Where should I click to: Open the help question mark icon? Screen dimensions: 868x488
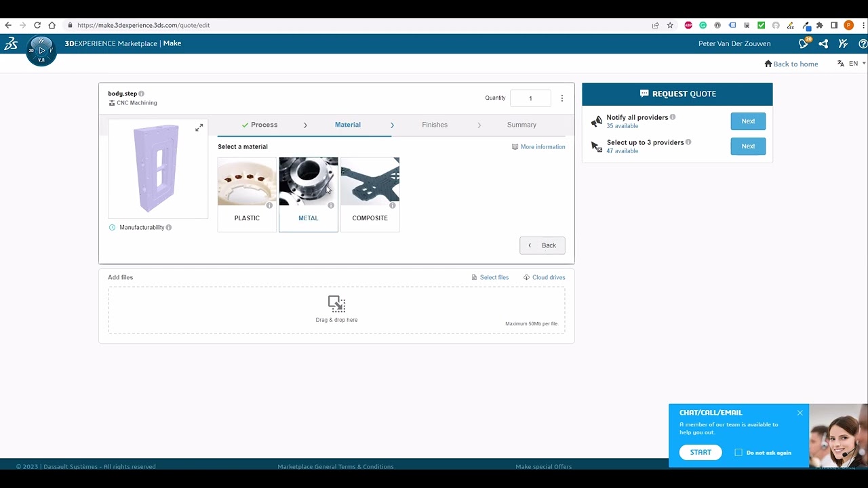863,43
